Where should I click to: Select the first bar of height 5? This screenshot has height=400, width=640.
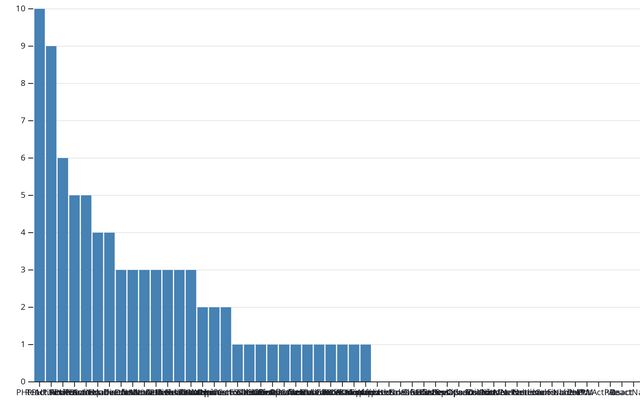(x=74, y=288)
